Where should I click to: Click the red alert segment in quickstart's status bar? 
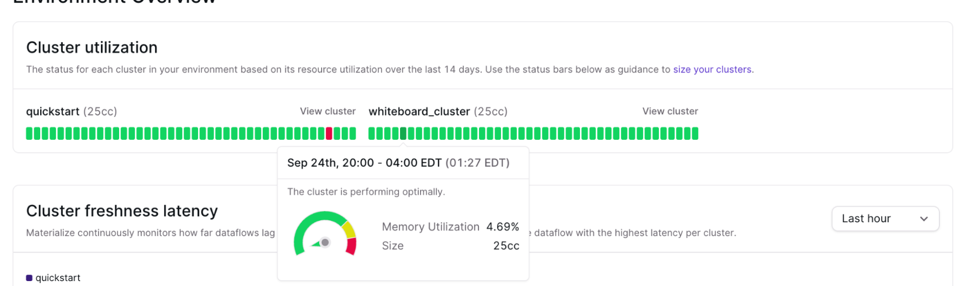point(329,133)
